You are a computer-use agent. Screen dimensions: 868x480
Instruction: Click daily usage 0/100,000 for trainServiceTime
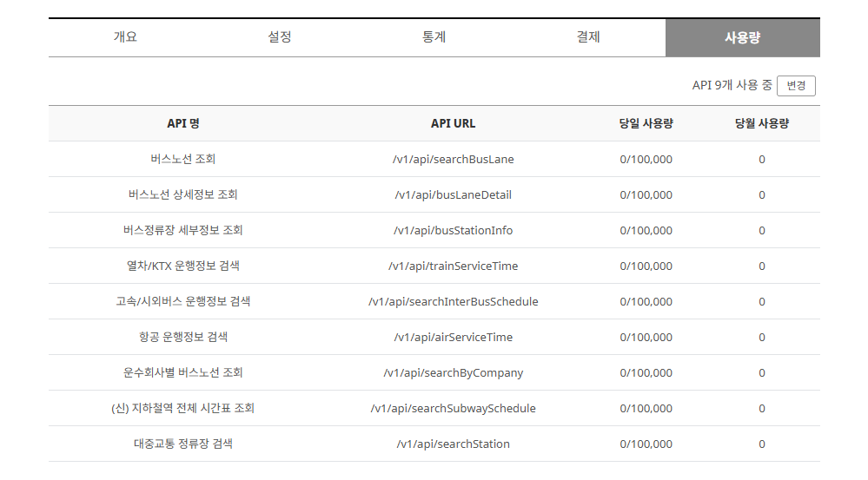pyautogui.click(x=646, y=266)
